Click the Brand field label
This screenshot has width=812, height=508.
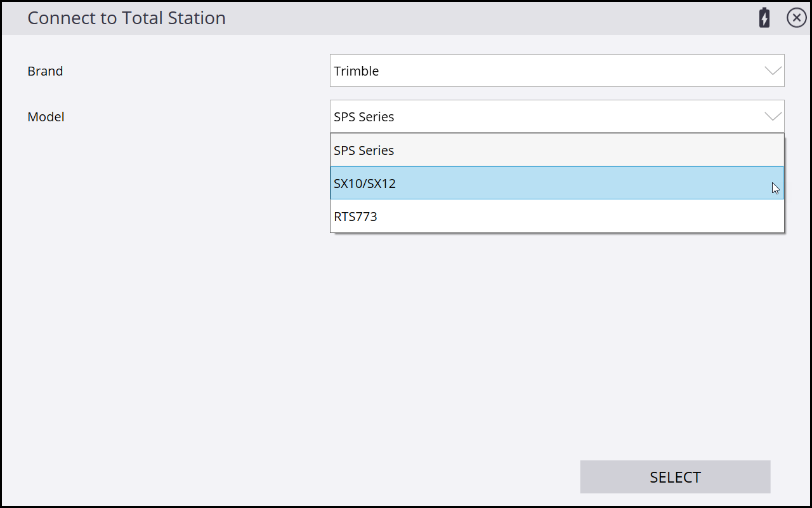45,71
